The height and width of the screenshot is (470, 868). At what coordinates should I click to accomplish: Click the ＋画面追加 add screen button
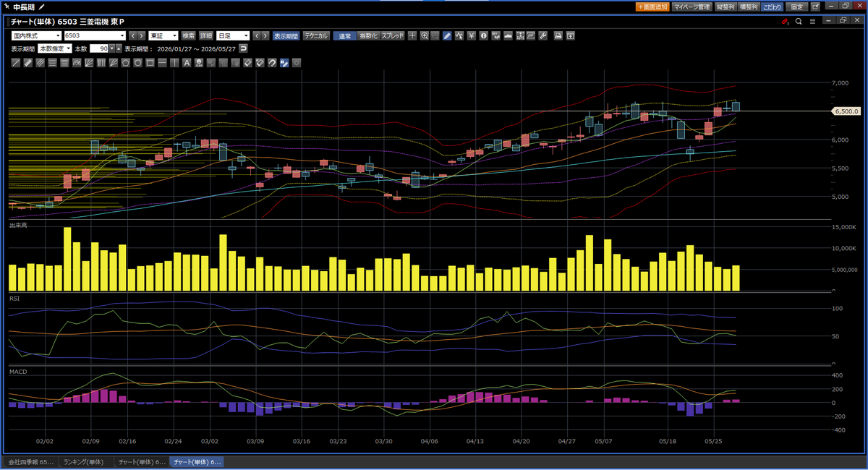coord(652,7)
